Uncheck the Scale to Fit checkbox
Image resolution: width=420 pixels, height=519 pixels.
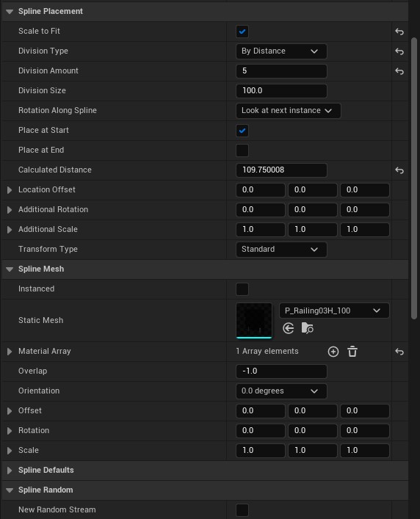(242, 32)
